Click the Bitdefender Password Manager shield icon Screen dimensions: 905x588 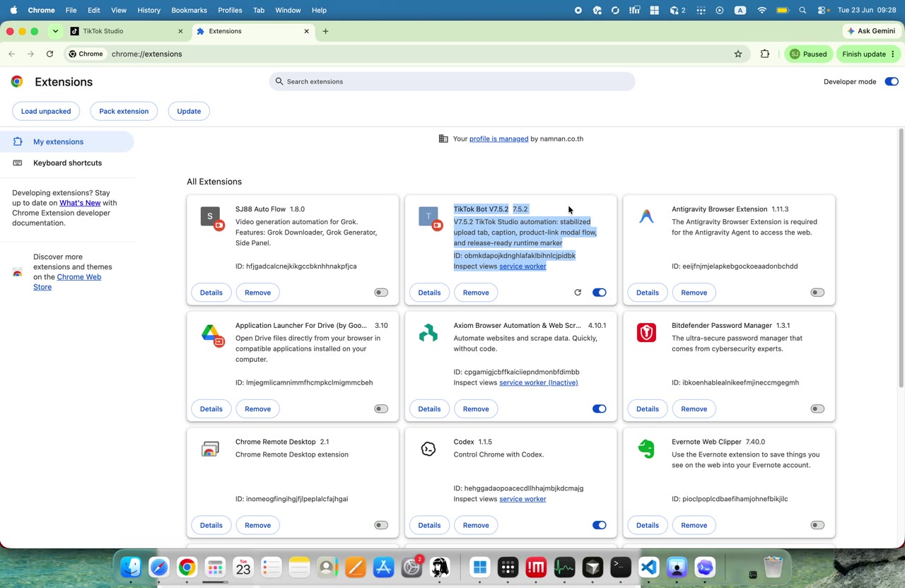[x=646, y=333]
